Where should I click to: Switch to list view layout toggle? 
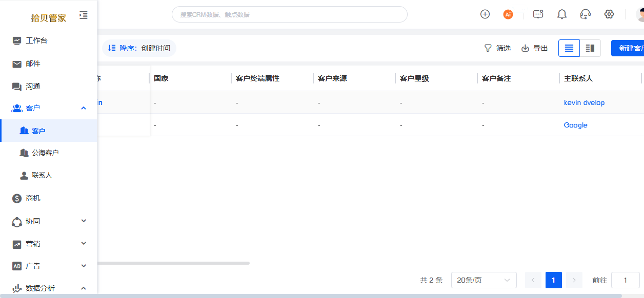point(569,48)
